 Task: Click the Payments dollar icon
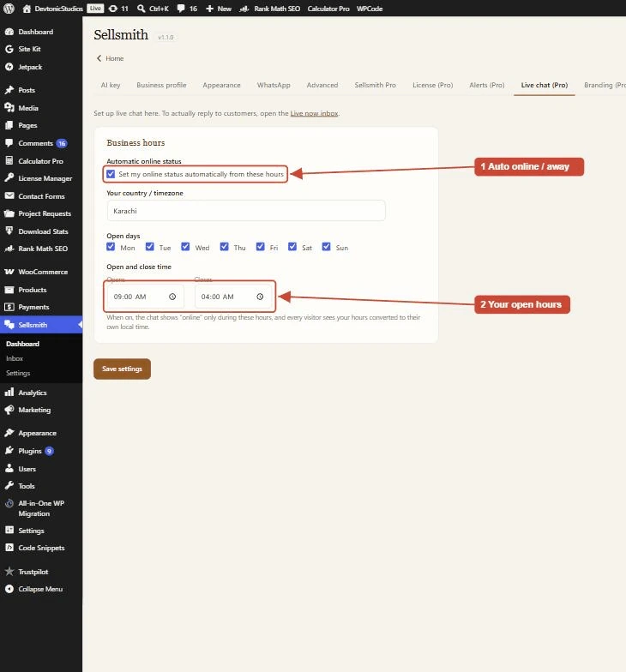tap(9, 307)
